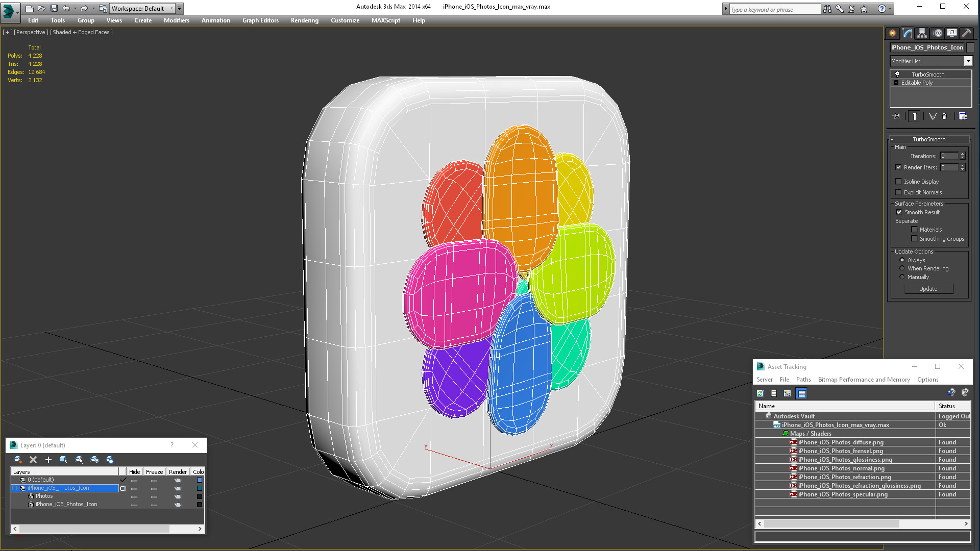This screenshot has width=980, height=551.
Task: Select the Manually update option
Action: [x=902, y=277]
